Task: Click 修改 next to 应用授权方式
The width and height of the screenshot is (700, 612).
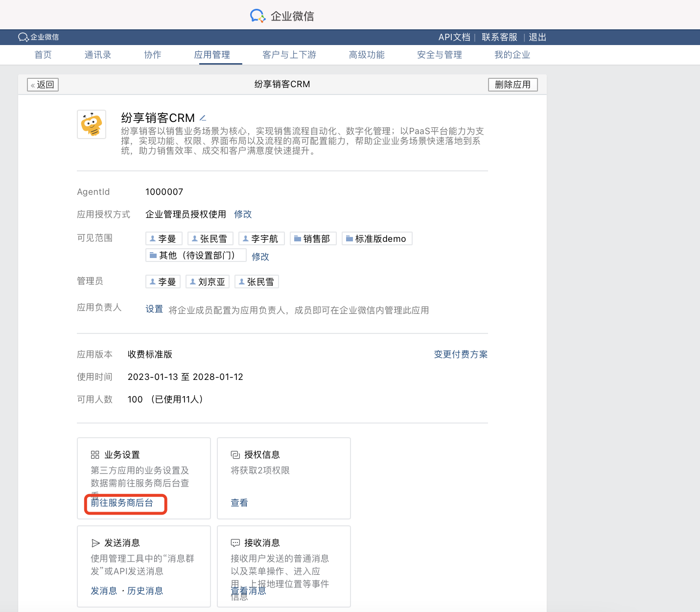Action: 243,214
